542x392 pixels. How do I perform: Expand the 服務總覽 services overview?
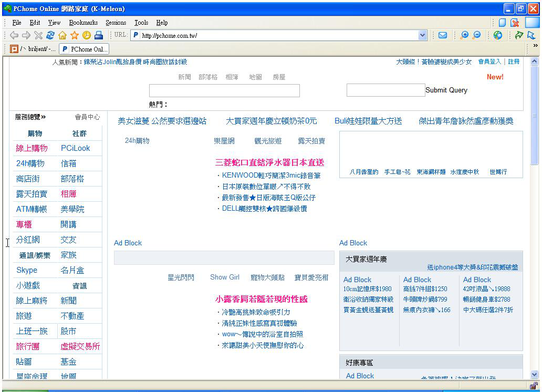click(x=30, y=117)
